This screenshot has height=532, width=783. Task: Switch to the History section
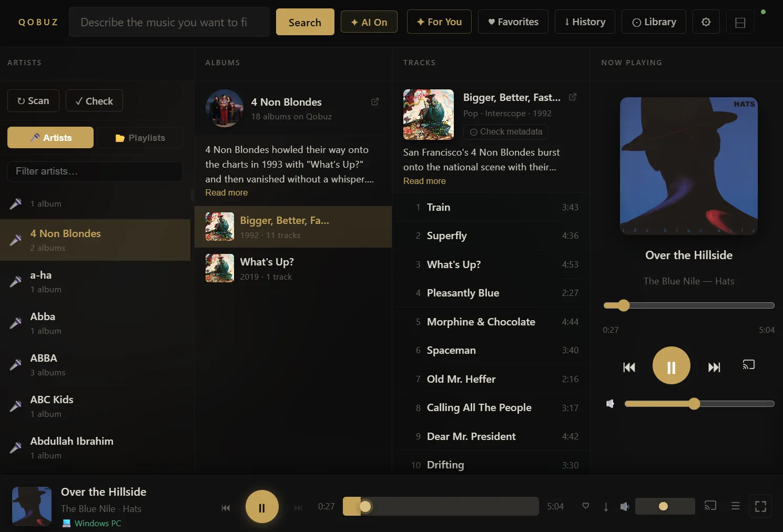click(585, 22)
